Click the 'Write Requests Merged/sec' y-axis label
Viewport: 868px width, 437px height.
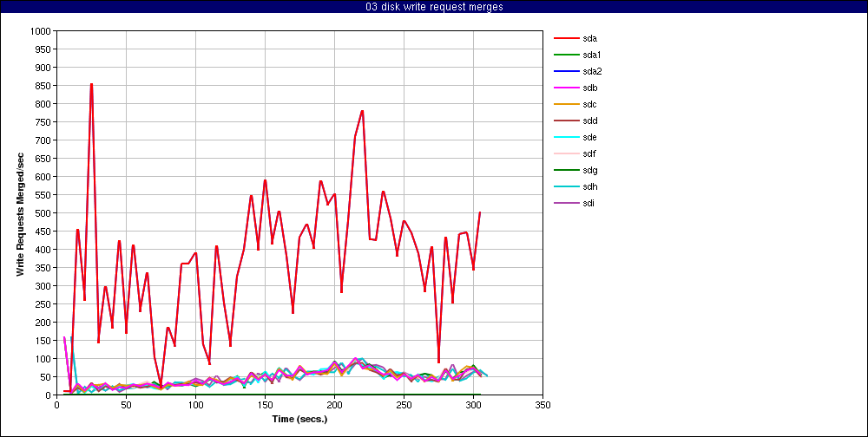click(x=20, y=212)
